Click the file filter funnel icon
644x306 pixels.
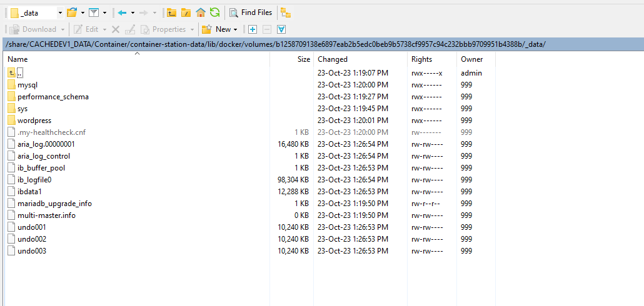[94, 12]
